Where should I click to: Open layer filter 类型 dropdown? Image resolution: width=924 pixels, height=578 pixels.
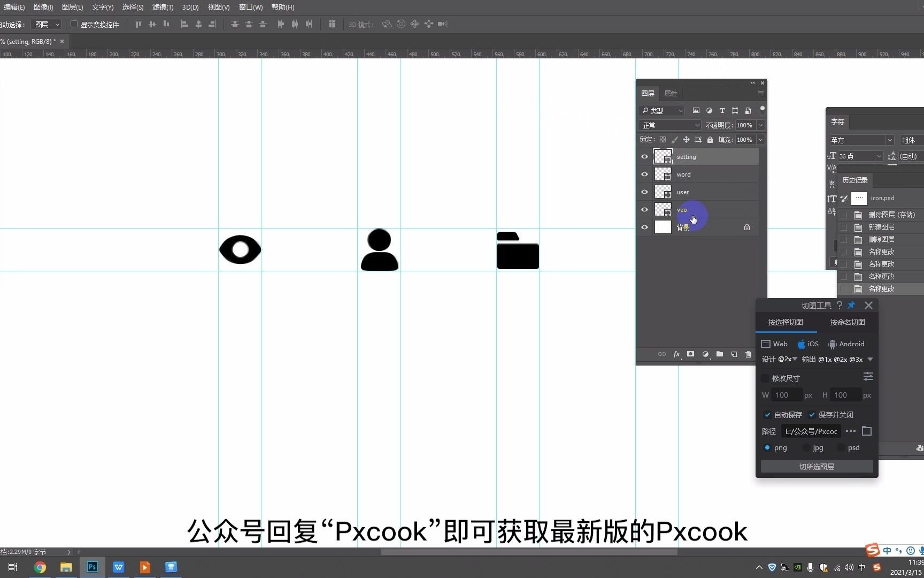pos(661,111)
